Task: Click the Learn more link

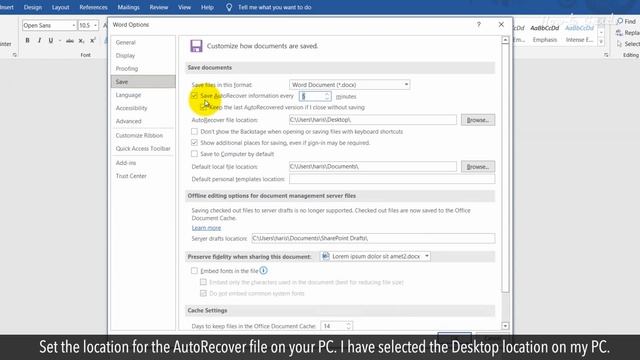Action: (206, 228)
